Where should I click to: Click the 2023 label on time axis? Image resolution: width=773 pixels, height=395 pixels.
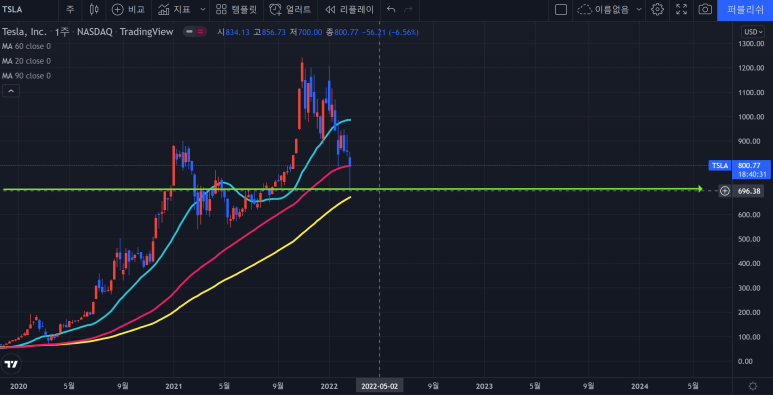coord(484,386)
